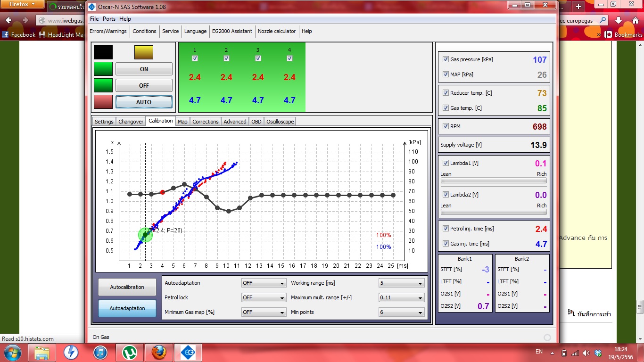
Task: Toggle injector 3 checkbox
Action: (258, 58)
